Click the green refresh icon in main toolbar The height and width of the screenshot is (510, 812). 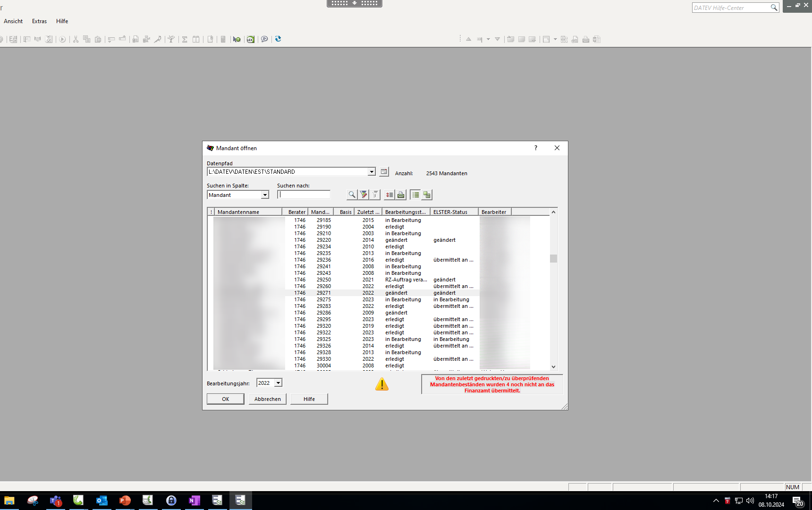(x=278, y=39)
